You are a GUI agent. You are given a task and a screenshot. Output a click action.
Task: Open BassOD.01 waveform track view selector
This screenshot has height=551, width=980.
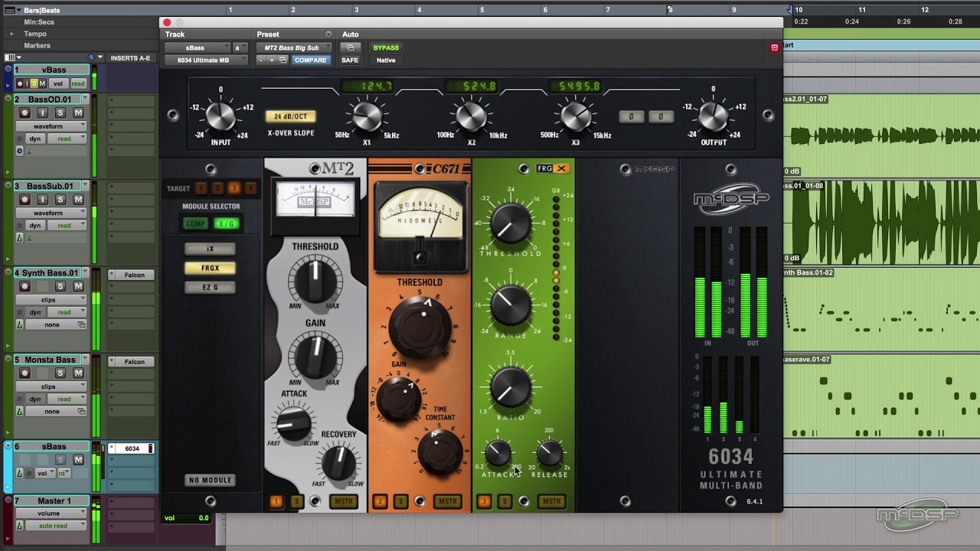click(x=51, y=126)
